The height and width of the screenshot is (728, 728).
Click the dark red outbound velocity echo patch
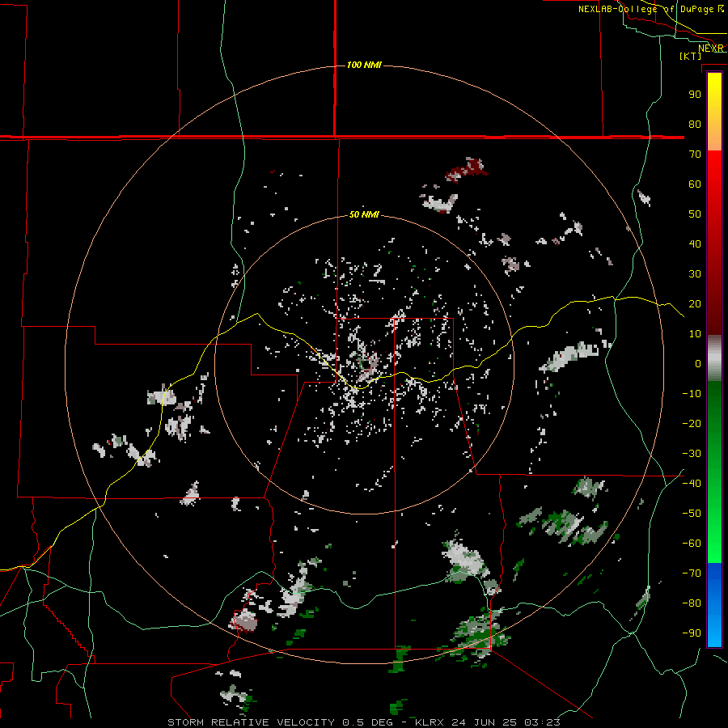467,170
